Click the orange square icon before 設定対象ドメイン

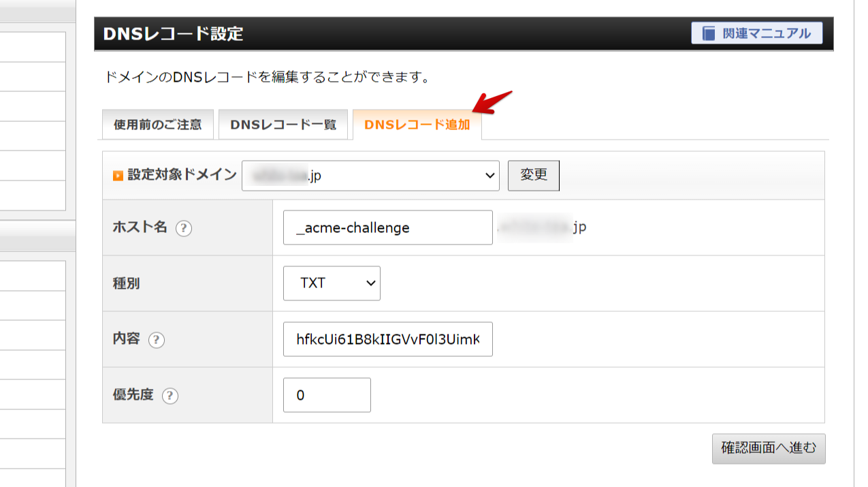118,176
